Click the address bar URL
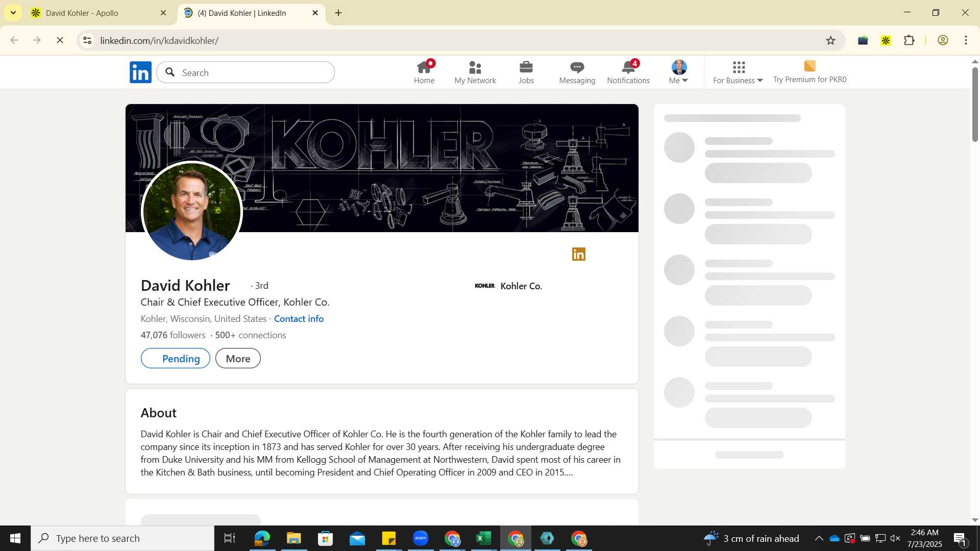Image resolution: width=980 pixels, height=551 pixels. 159,40
